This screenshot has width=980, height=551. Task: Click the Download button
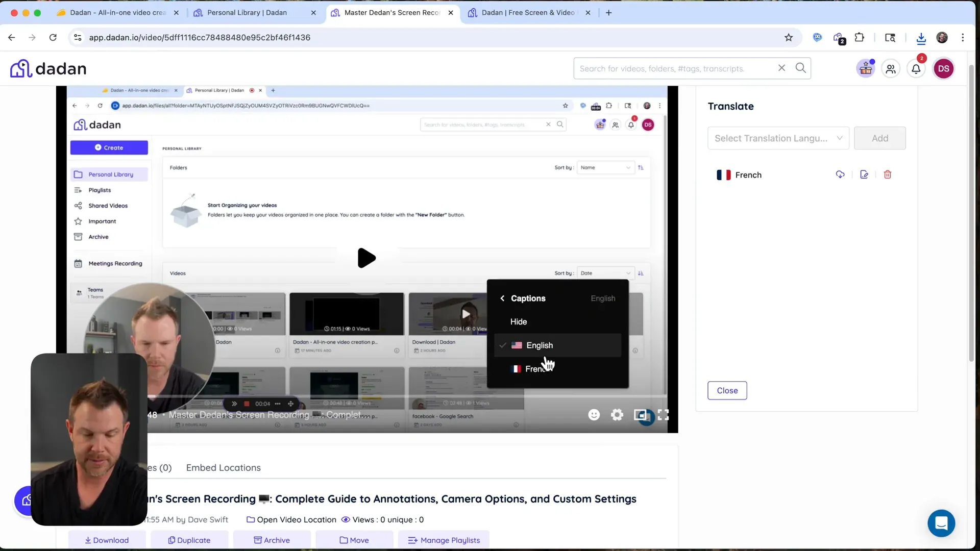coord(107,540)
